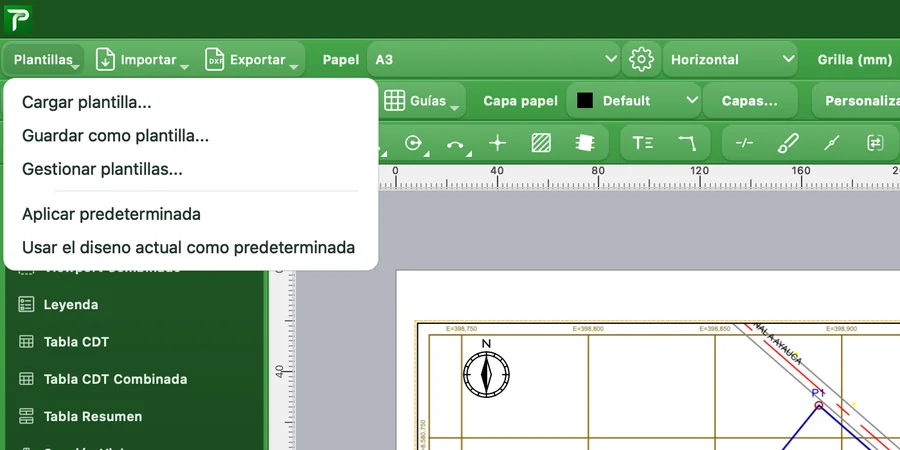Click the swap arrows tool icon
900x450 pixels.
click(875, 143)
